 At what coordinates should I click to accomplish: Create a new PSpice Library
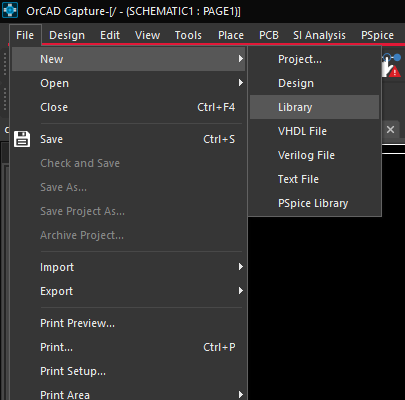[314, 203]
